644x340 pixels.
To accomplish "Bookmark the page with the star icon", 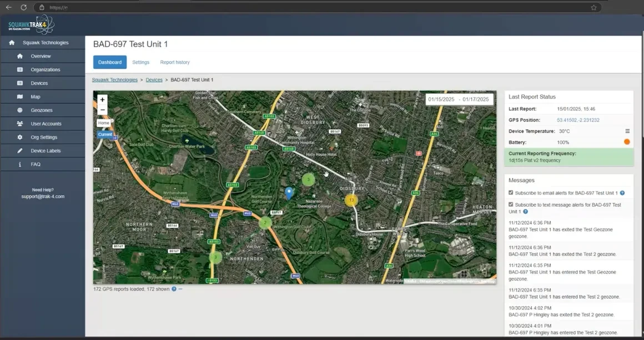I will 593,7.
